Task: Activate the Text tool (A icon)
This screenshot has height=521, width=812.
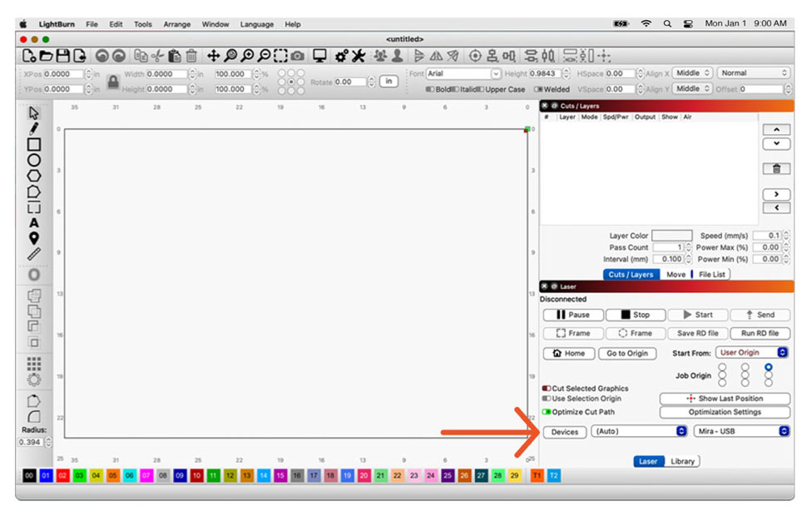Action: 33,223
